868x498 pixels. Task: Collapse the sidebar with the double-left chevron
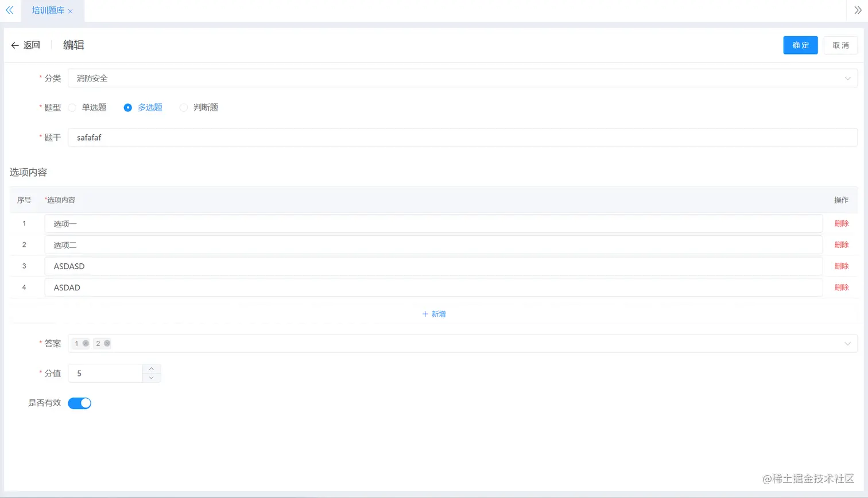click(x=10, y=10)
